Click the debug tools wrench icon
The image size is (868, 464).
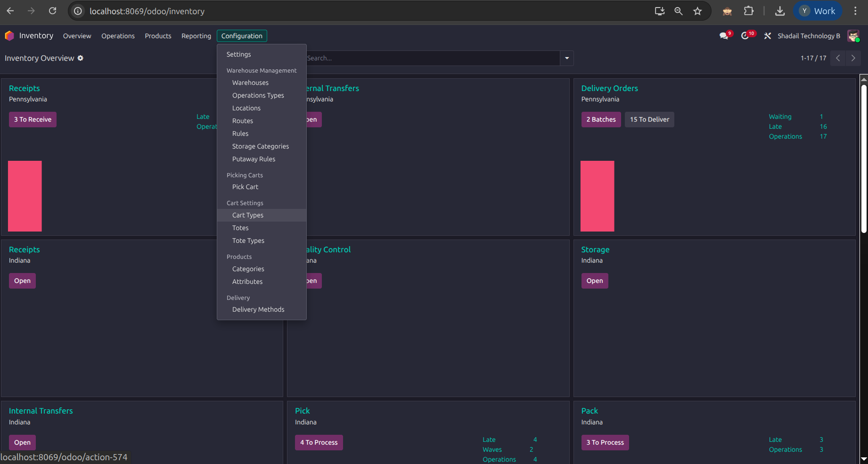(x=768, y=36)
